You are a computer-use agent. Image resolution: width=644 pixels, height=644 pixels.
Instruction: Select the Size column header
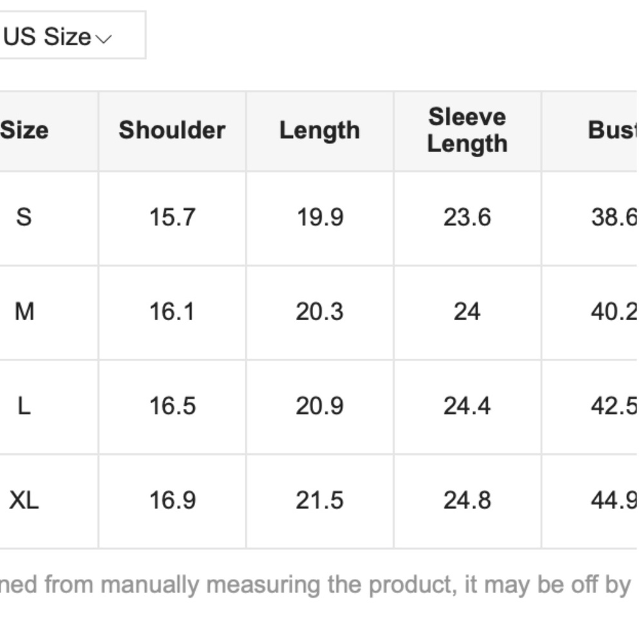pyautogui.click(x=24, y=130)
